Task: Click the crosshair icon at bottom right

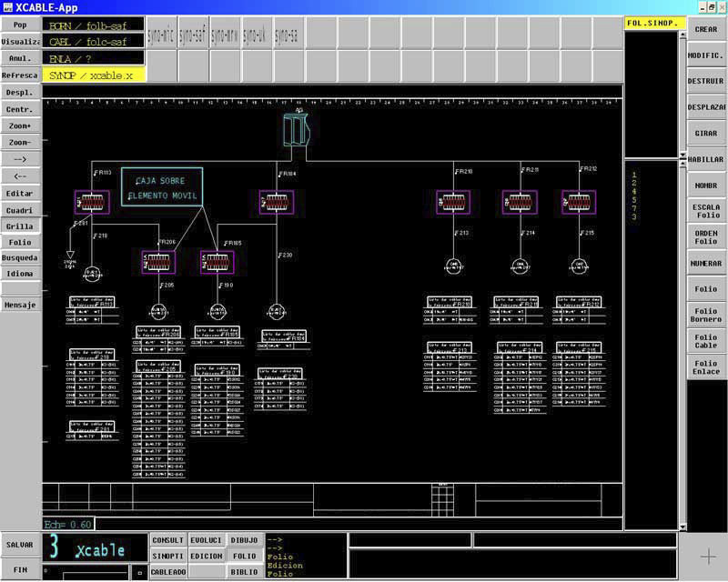Action: [709, 556]
